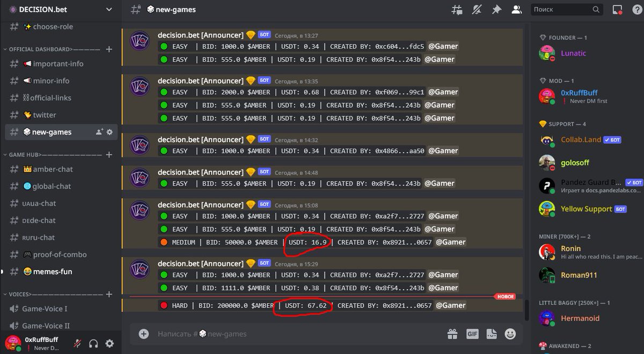Click 14:48 message timestamp
Screen dimensions: 644x354
(x=296, y=173)
